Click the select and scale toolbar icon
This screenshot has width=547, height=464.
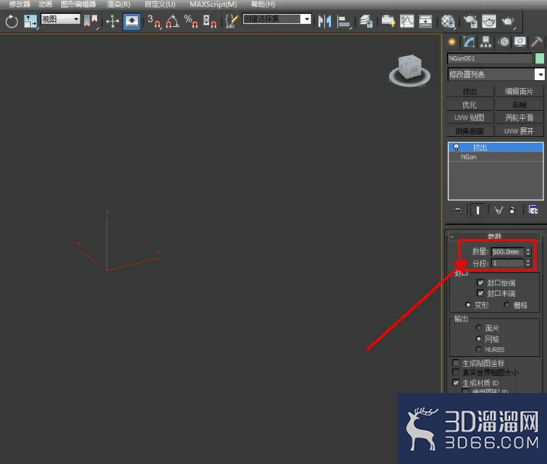30,21
